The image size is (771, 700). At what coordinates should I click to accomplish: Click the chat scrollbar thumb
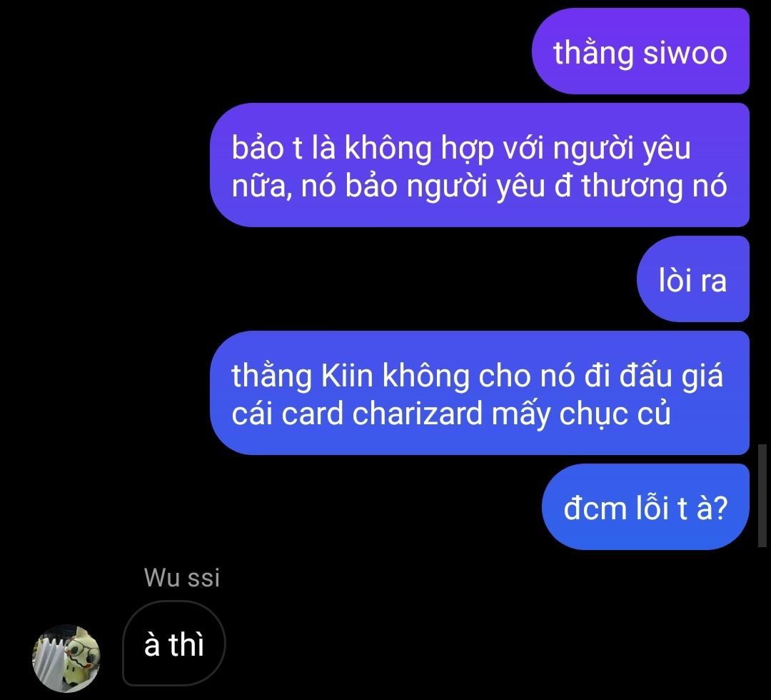[x=762, y=496]
